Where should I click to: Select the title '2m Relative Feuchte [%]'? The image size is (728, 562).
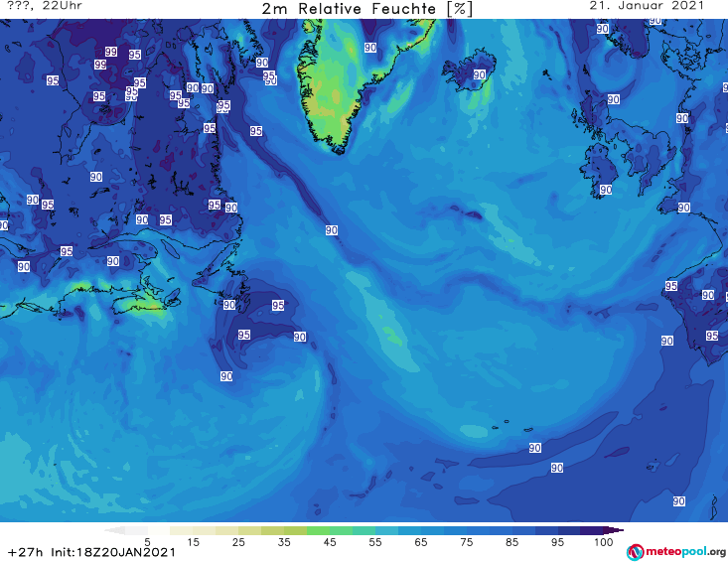pyautogui.click(x=366, y=9)
